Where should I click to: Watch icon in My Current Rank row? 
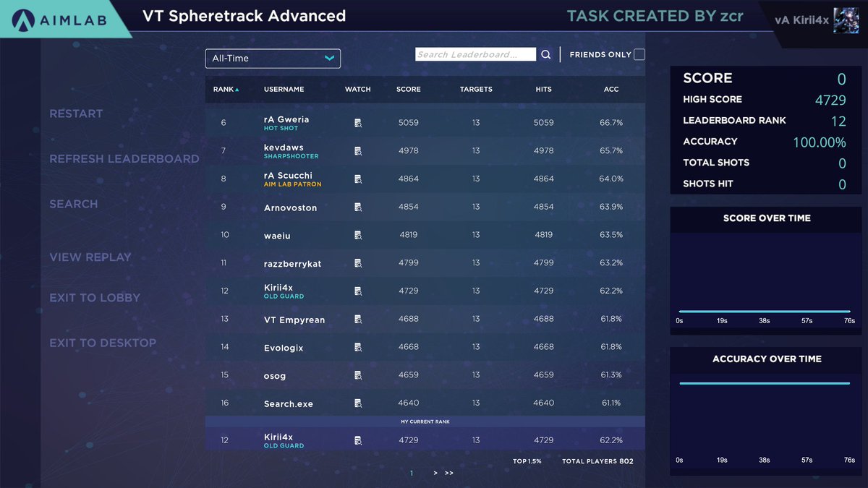click(x=358, y=440)
